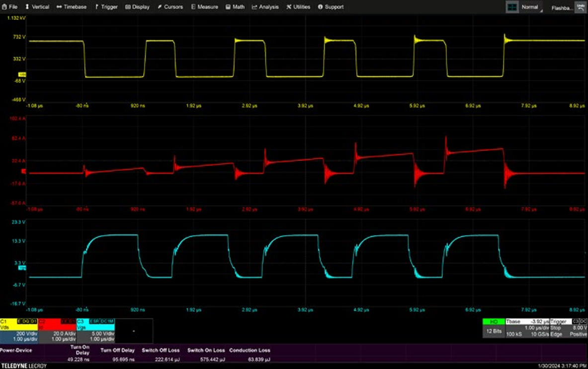Open the Timebase menu
The width and height of the screenshot is (588, 369).
point(71,7)
